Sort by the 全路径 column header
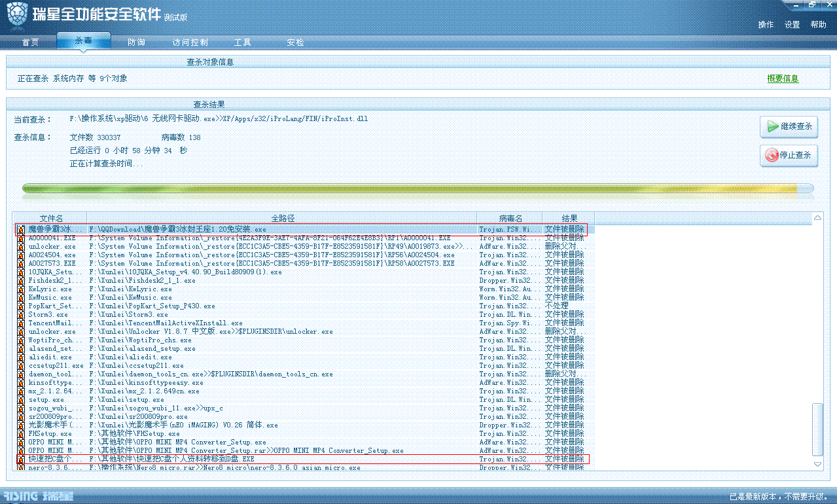Viewport: 837px width, 504px height. [x=282, y=217]
